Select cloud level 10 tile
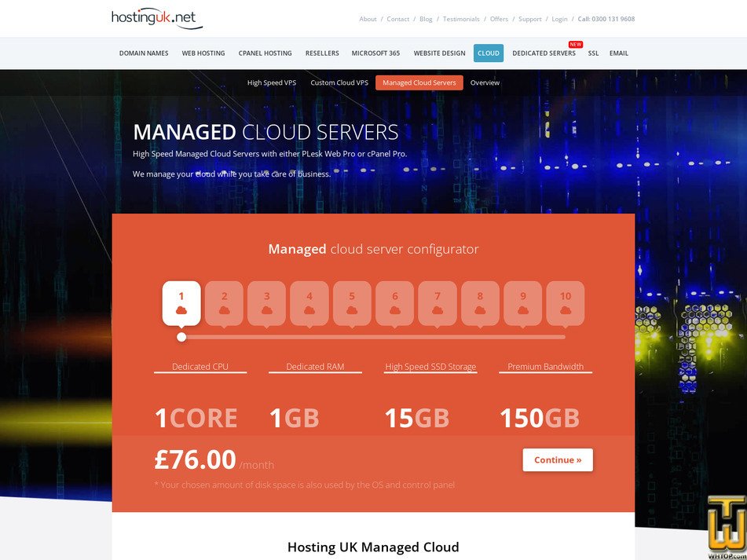Viewport: 747px width, 560px height. pos(566,303)
